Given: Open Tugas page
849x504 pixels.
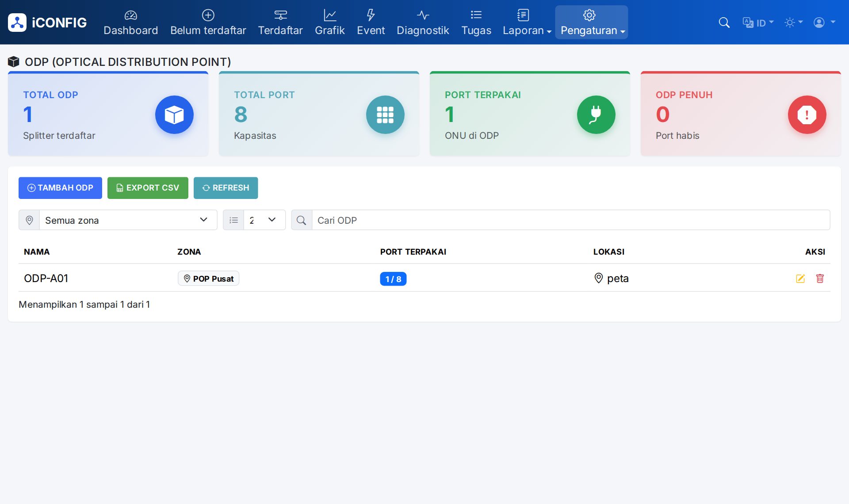Looking at the screenshot, I should [x=476, y=23].
